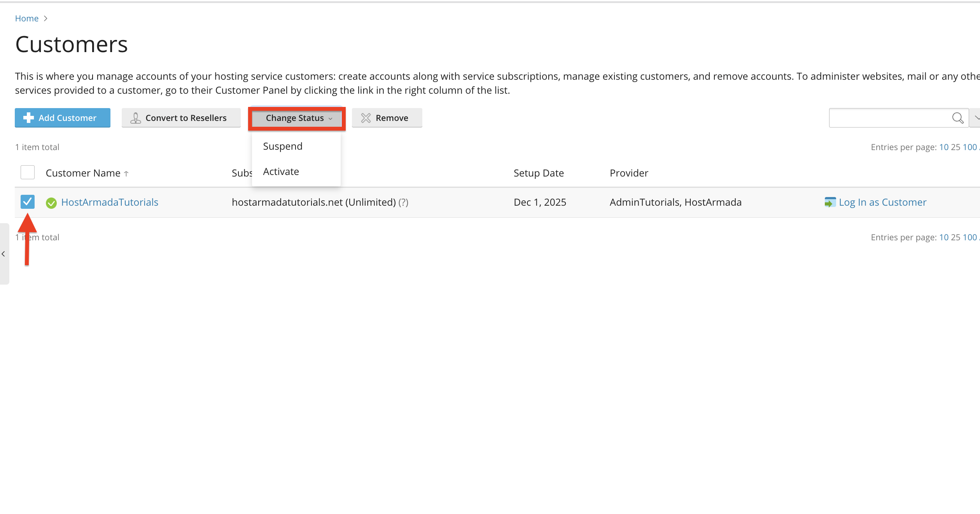This screenshot has width=980, height=514.
Task: Set bottom entries per page to 10
Action: point(944,237)
